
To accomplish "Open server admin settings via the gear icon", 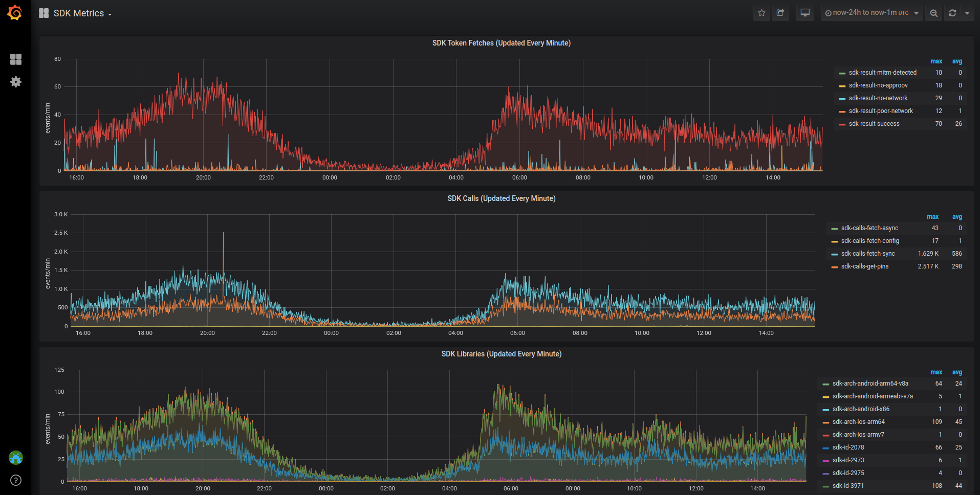I will coord(16,82).
